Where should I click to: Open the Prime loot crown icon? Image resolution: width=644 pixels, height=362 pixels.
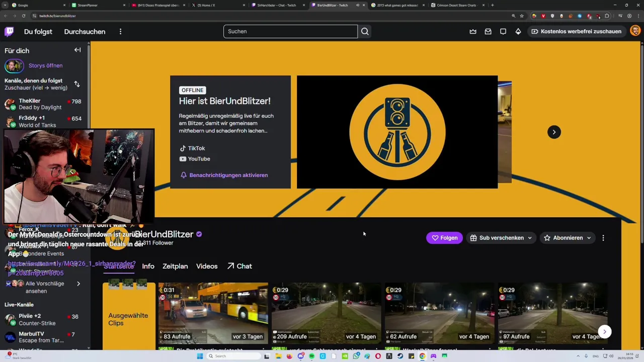pyautogui.click(x=473, y=31)
